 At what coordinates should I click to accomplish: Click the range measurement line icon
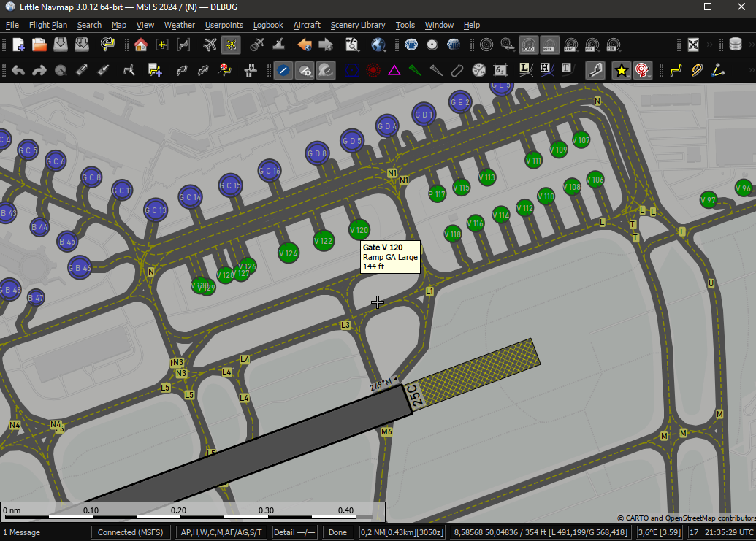coord(719,70)
